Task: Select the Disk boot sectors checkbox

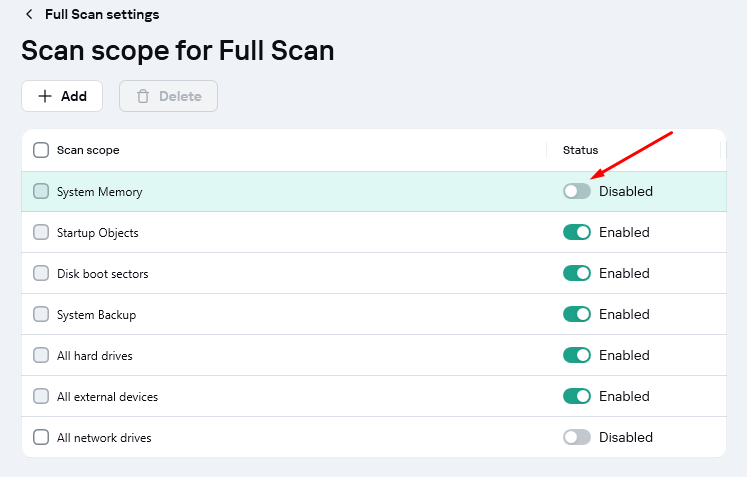Action: click(x=41, y=273)
